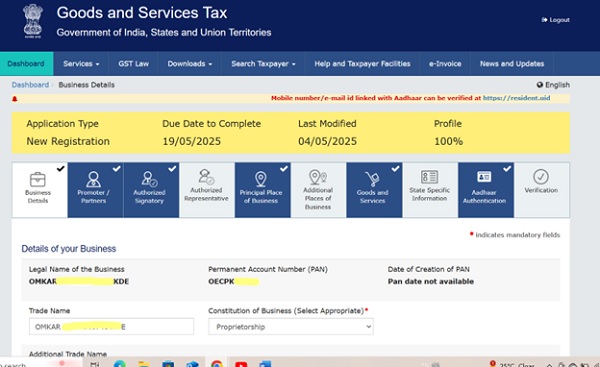Click the Last Modified 04/05/2025 value
Viewport: 600px width, 367px height.
coord(328,141)
